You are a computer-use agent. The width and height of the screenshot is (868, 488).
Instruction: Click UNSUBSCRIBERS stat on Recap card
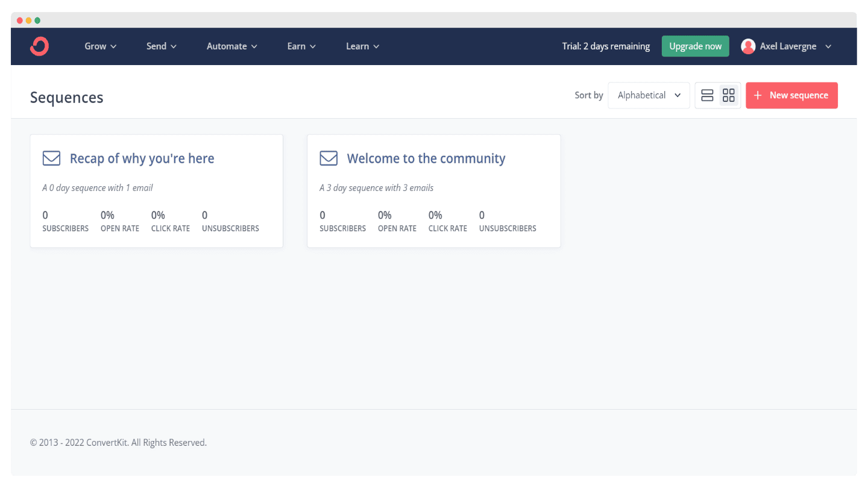230,221
